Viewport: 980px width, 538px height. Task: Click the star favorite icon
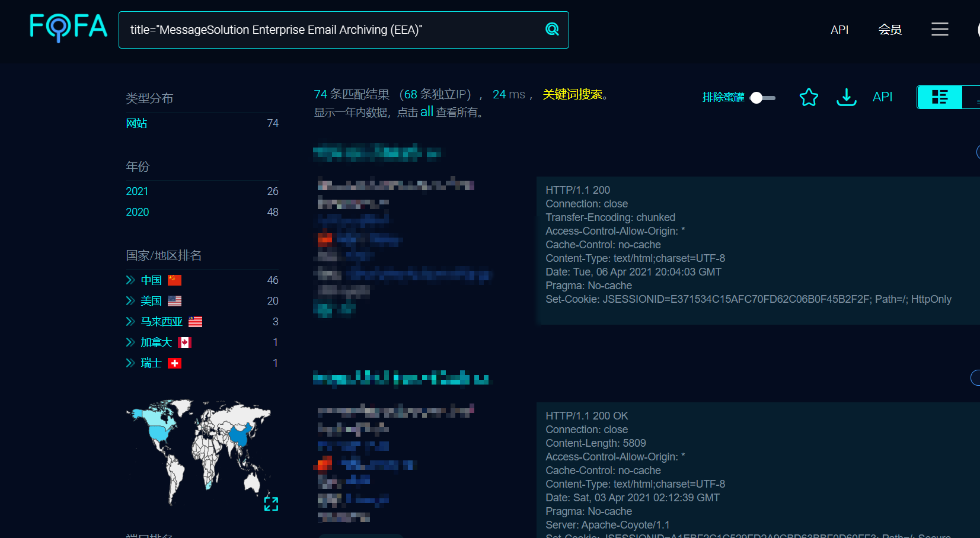point(809,97)
